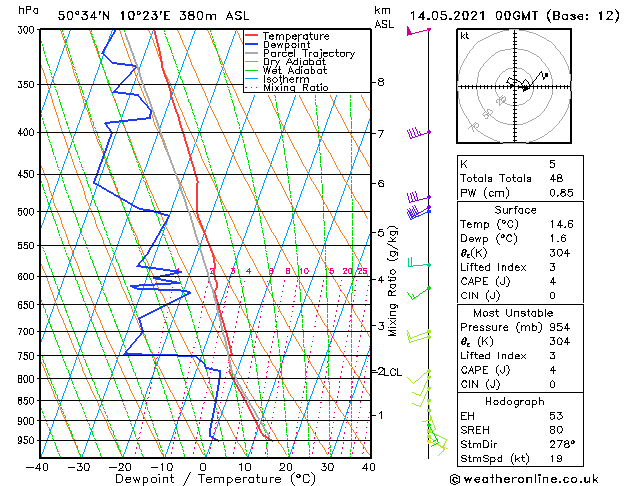The image size is (629, 486).
Task: Click the 950 hPa pressure label
Action: (x=28, y=440)
